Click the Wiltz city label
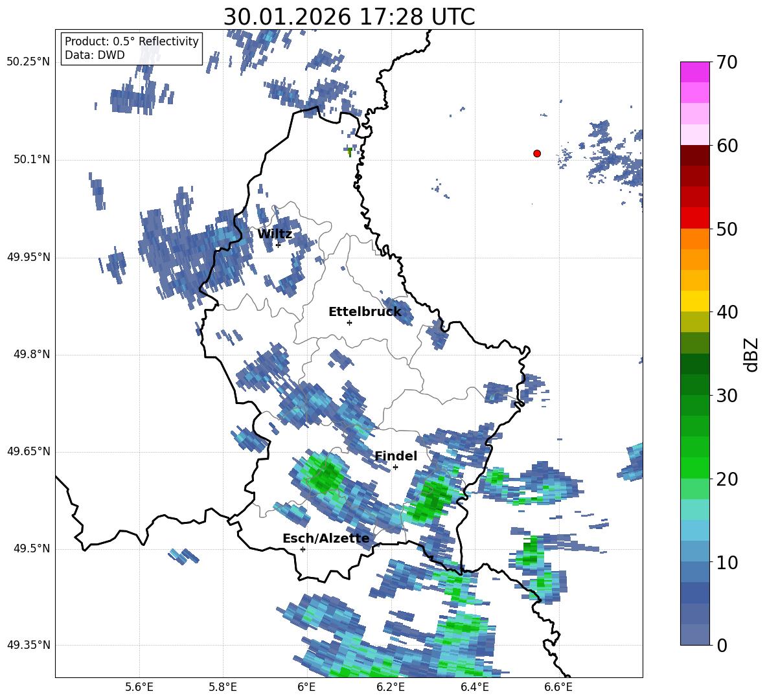767x700 pixels. [x=275, y=234]
